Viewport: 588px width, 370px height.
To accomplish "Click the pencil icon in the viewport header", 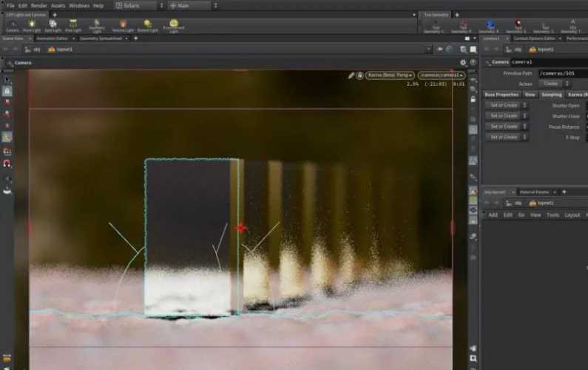I will 351,75.
